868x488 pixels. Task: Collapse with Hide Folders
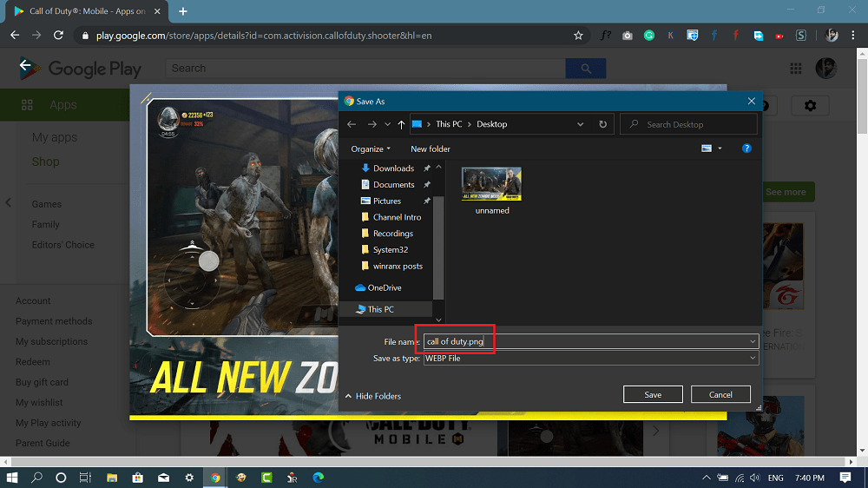click(373, 396)
